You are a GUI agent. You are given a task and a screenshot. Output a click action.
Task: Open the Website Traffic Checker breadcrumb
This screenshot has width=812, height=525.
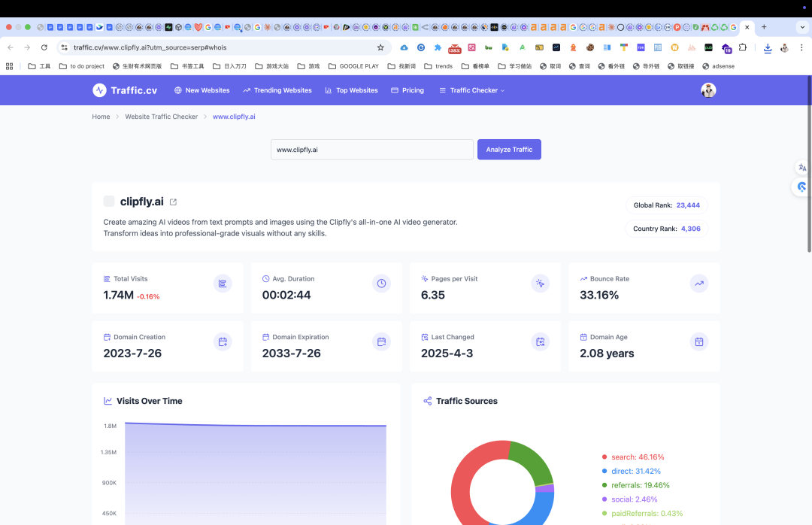[x=161, y=117]
